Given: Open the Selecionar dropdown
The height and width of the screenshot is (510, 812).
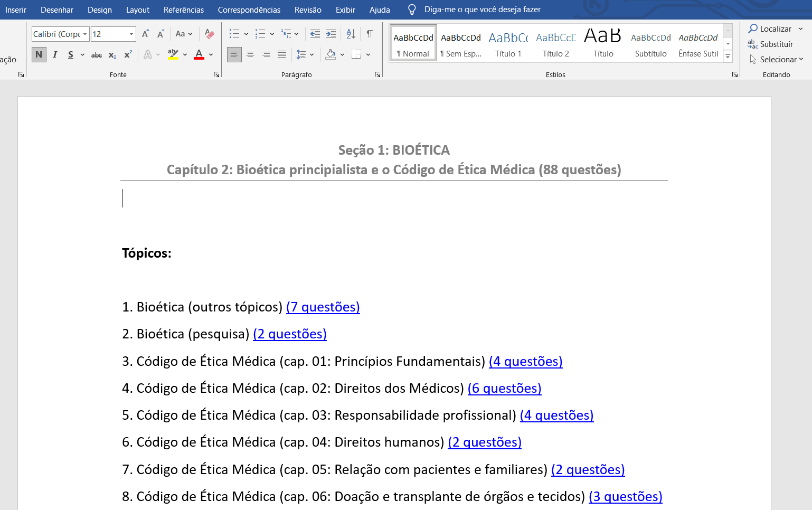Looking at the screenshot, I should pyautogui.click(x=776, y=60).
